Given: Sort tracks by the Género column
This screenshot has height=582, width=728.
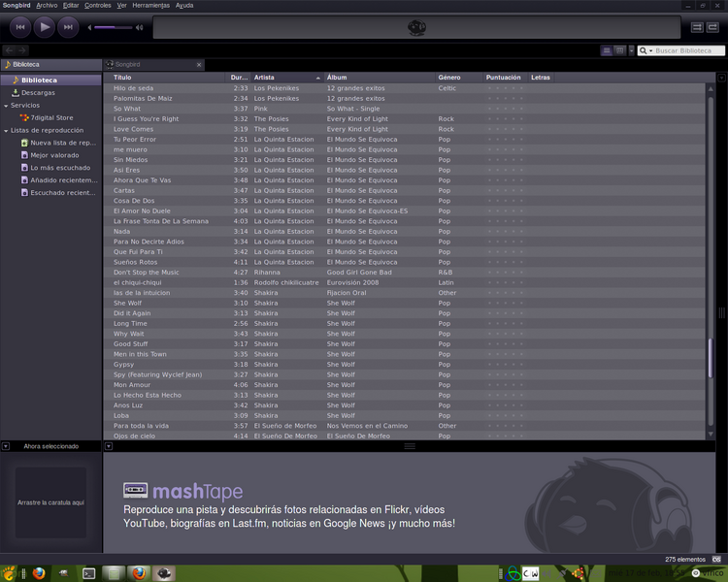Looking at the screenshot, I should pos(449,77).
